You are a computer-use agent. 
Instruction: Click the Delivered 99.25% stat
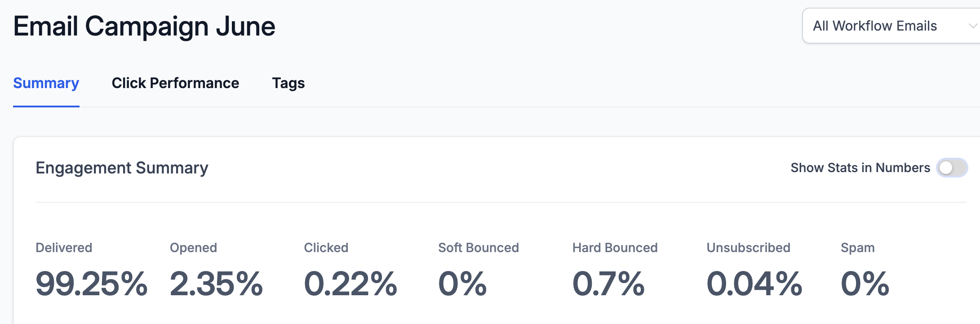[91, 284]
